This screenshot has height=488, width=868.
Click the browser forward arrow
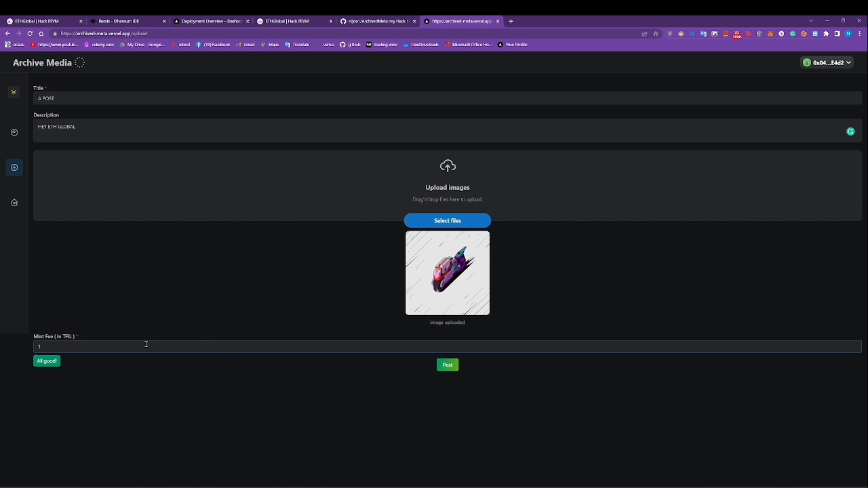coord(19,33)
